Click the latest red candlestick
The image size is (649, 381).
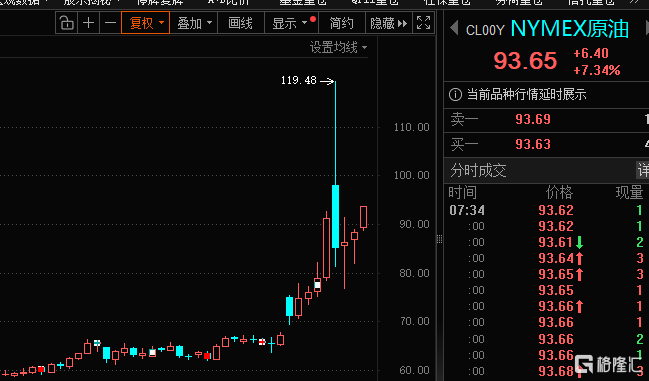363,217
